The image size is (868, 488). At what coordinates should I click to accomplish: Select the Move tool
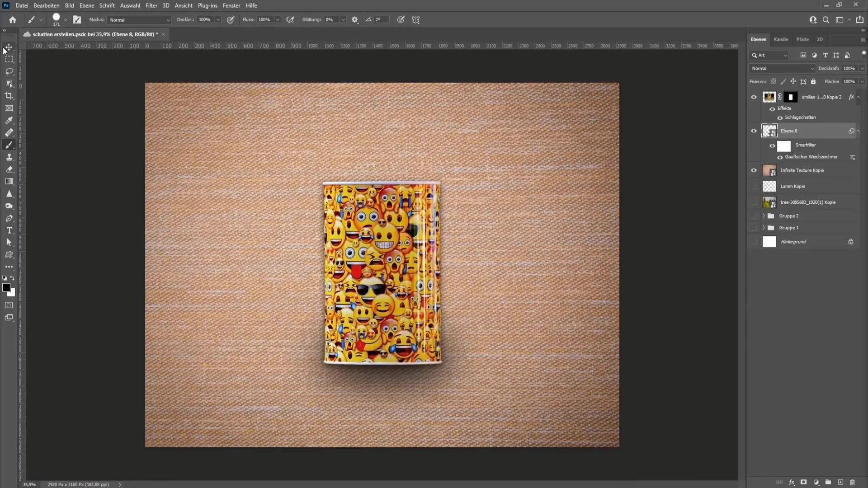click(9, 47)
